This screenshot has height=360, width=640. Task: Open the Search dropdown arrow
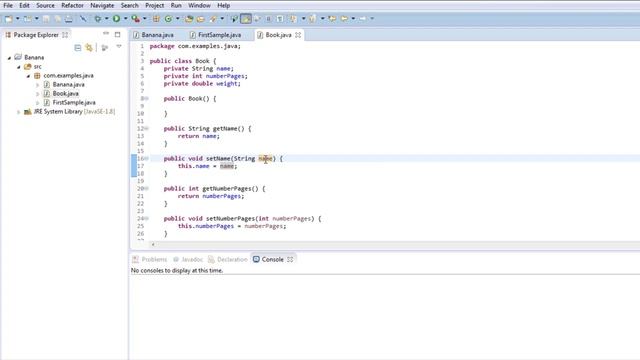[222, 19]
